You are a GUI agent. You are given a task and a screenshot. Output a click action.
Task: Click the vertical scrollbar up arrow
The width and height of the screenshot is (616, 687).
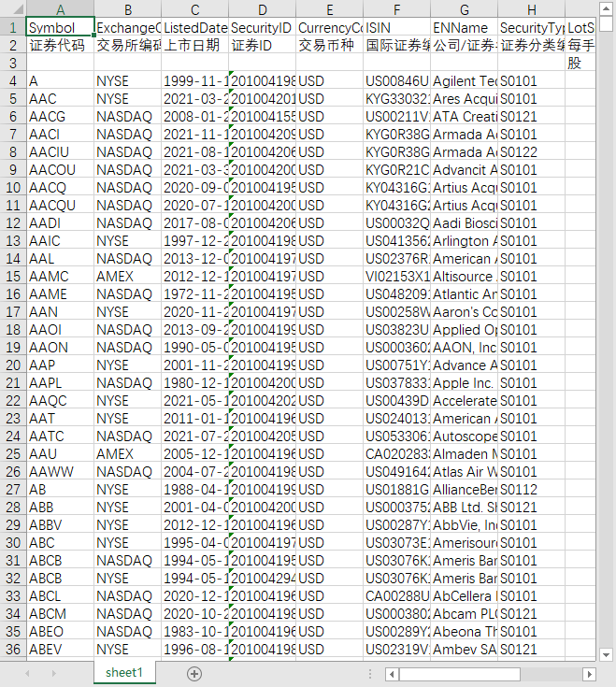point(606,8)
